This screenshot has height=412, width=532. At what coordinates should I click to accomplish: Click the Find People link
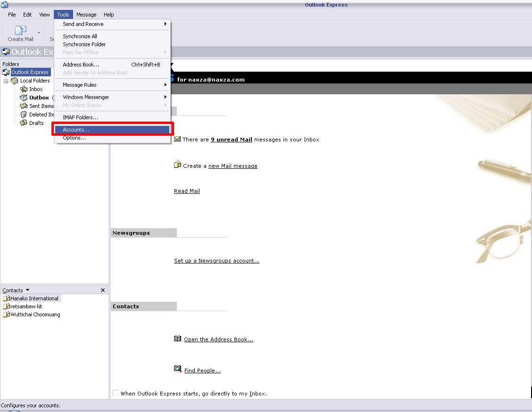pyautogui.click(x=202, y=371)
